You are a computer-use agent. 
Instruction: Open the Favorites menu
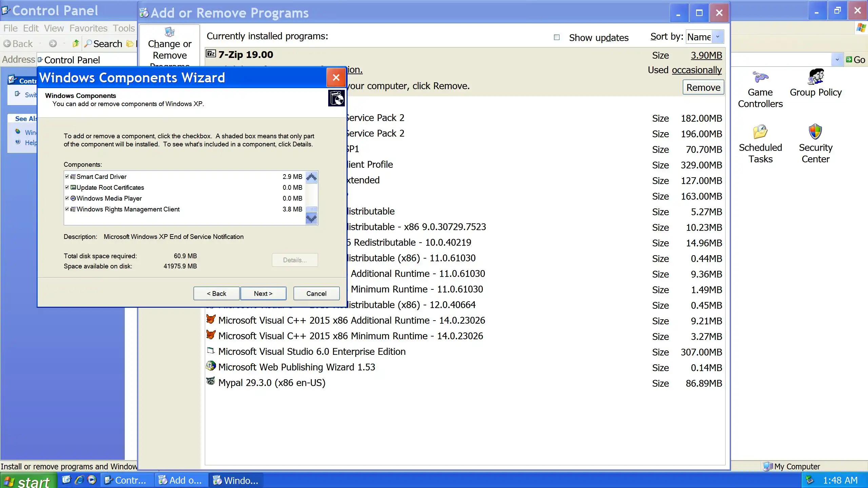[88, 28]
